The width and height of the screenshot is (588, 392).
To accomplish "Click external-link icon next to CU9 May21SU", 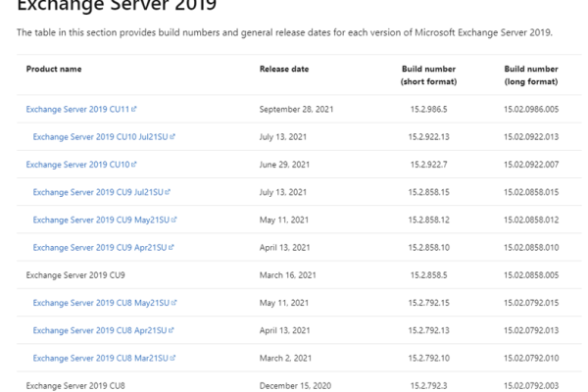I will pyautogui.click(x=173, y=220).
